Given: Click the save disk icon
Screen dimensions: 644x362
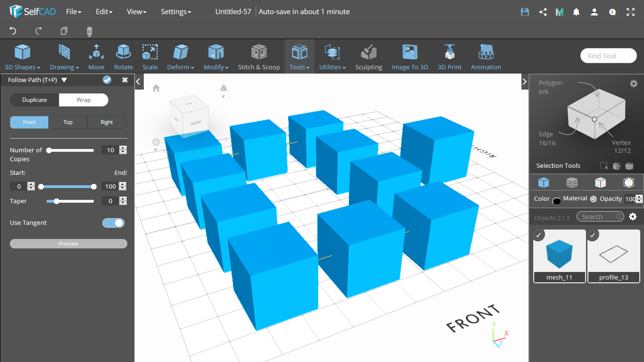Looking at the screenshot, I should [x=525, y=12].
